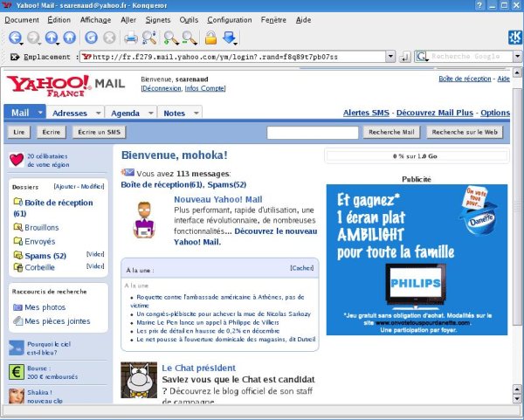The width and height of the screenshot is (524, 420).
Task: Stop loading with the Stop icon
Action: 109,38
